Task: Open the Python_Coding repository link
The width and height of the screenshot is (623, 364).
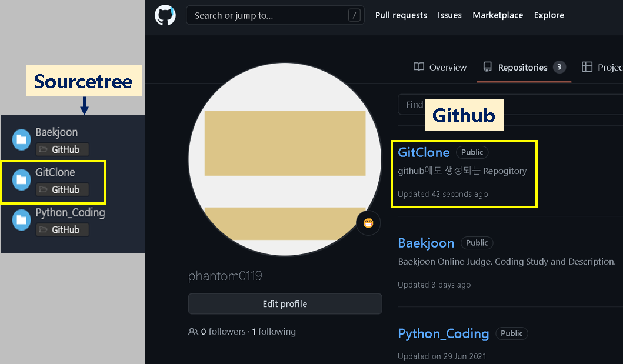Action: coord(444,334)
